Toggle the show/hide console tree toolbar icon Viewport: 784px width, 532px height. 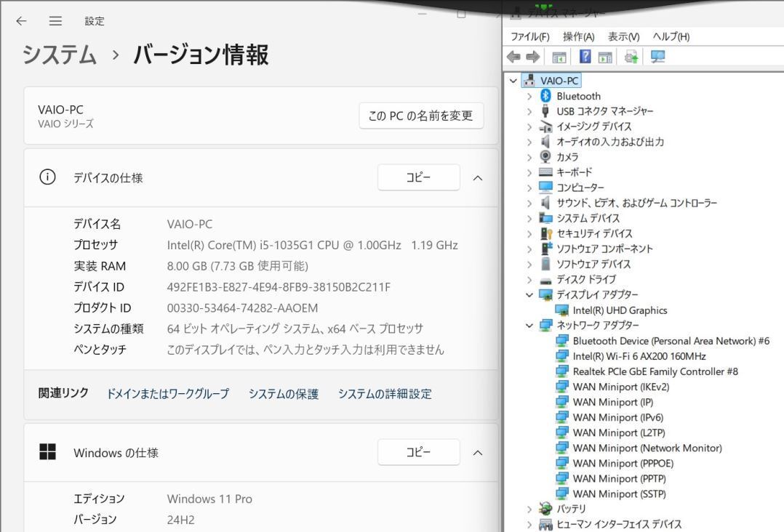[x=559, y=57]
